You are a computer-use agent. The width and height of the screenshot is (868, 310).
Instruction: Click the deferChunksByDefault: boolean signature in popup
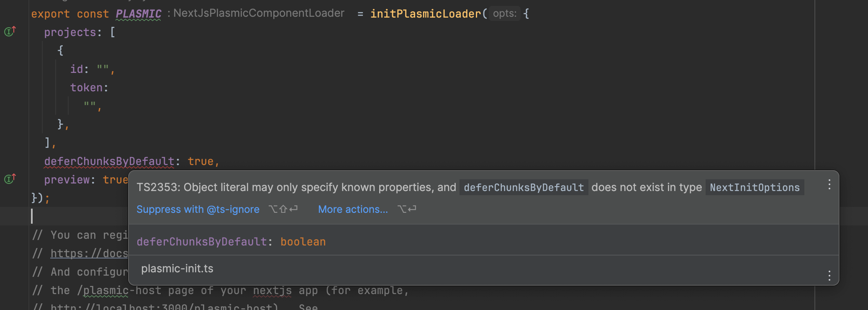(231, 242)
